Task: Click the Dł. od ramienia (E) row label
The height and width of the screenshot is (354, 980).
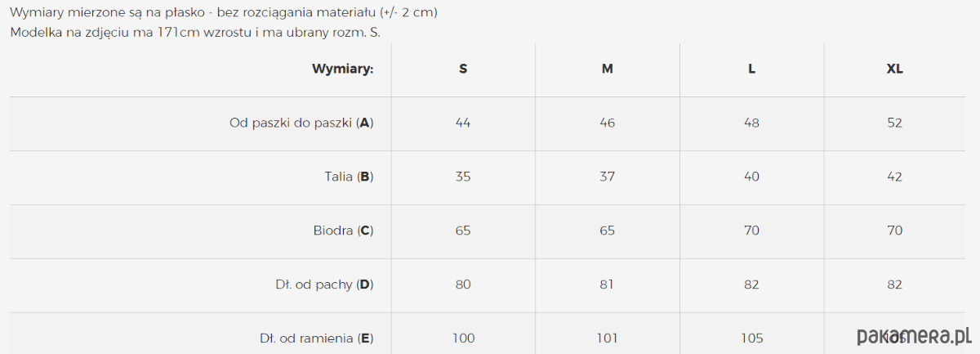Action: coord(317,338)
